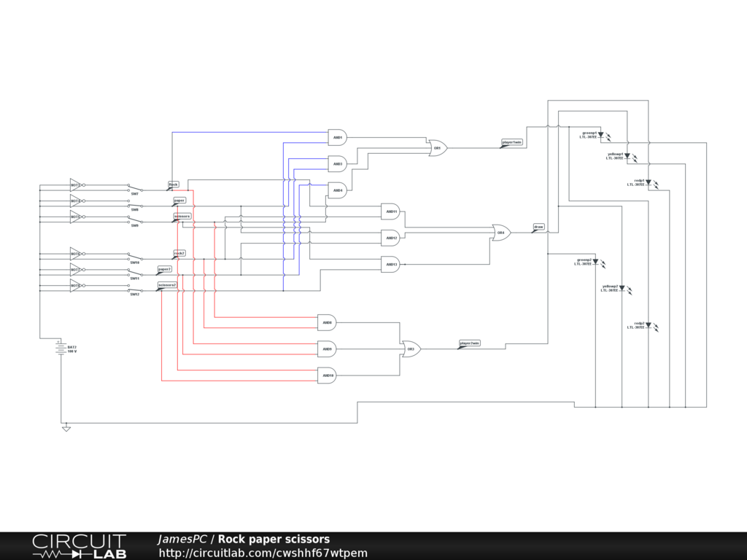Click the AND10 gate symbol
Screen dimensions: 747x560
[x=327, y=376]
